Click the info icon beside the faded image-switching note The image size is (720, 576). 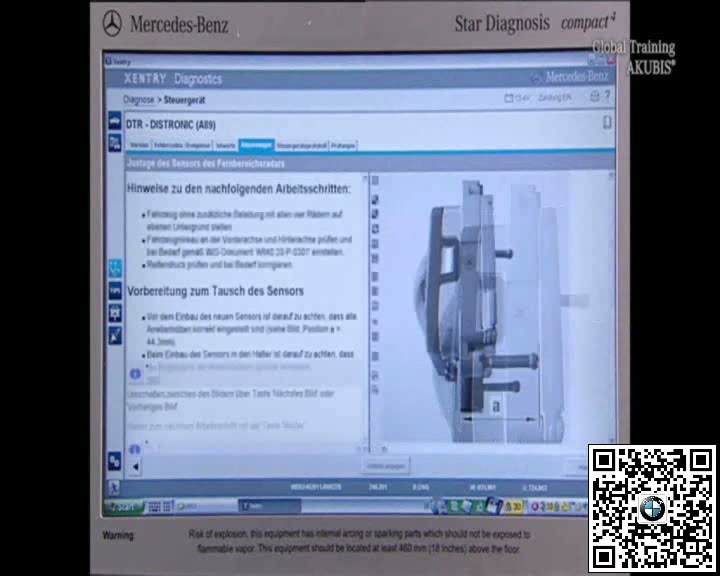(135, 374)
